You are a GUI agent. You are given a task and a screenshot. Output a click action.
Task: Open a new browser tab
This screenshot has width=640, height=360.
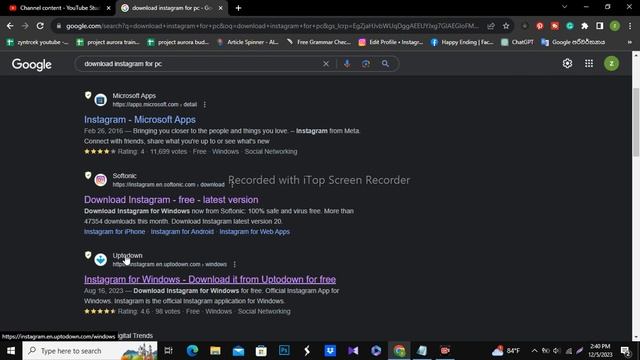point(238,8)
